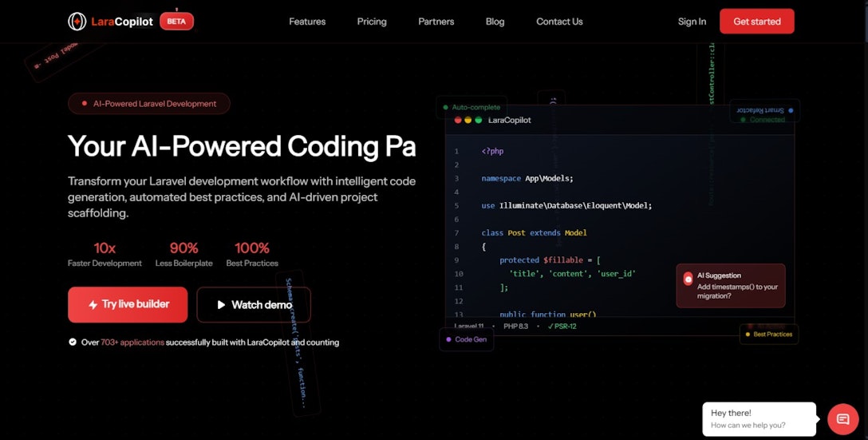Click the Best Practices badge near editor
868x440 pixels.
coord(769,334)
